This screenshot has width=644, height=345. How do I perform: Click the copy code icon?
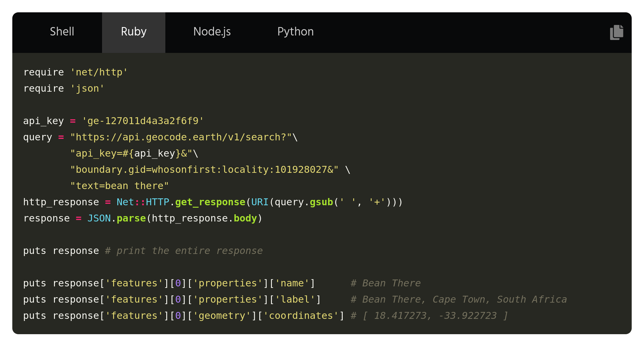click(x=616, y=32)
